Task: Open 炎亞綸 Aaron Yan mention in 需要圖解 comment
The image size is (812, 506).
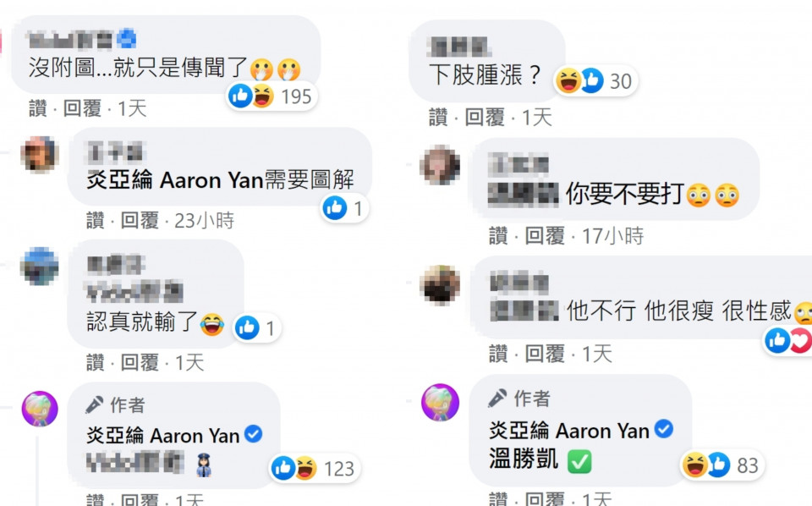Action: click(175, 180)
